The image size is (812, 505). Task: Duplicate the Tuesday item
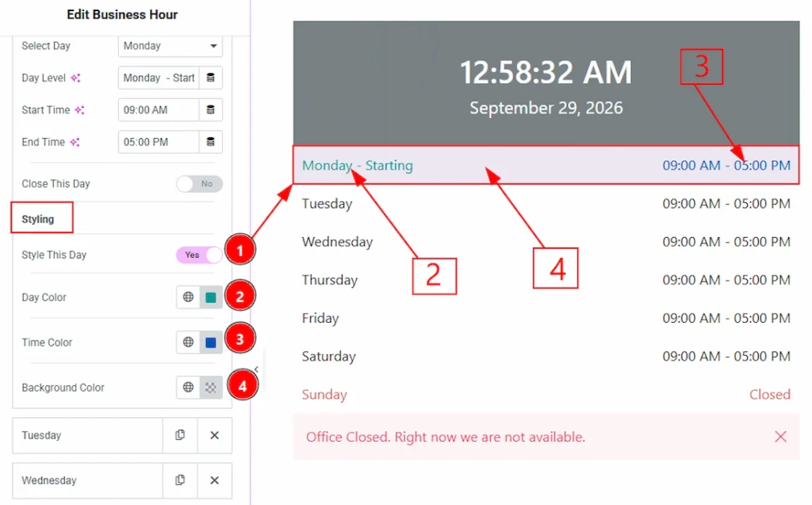coord(180,435)
